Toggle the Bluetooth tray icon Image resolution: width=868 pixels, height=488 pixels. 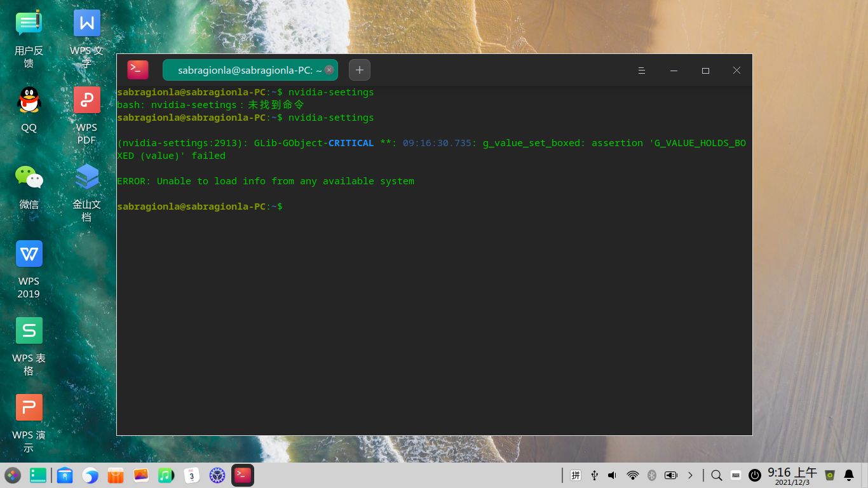(651, 475)
